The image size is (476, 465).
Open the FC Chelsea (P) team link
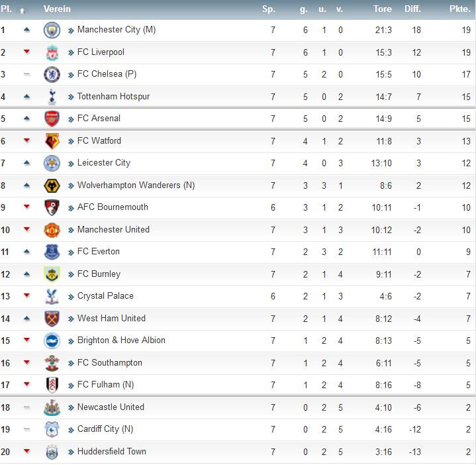click(107, 74)
